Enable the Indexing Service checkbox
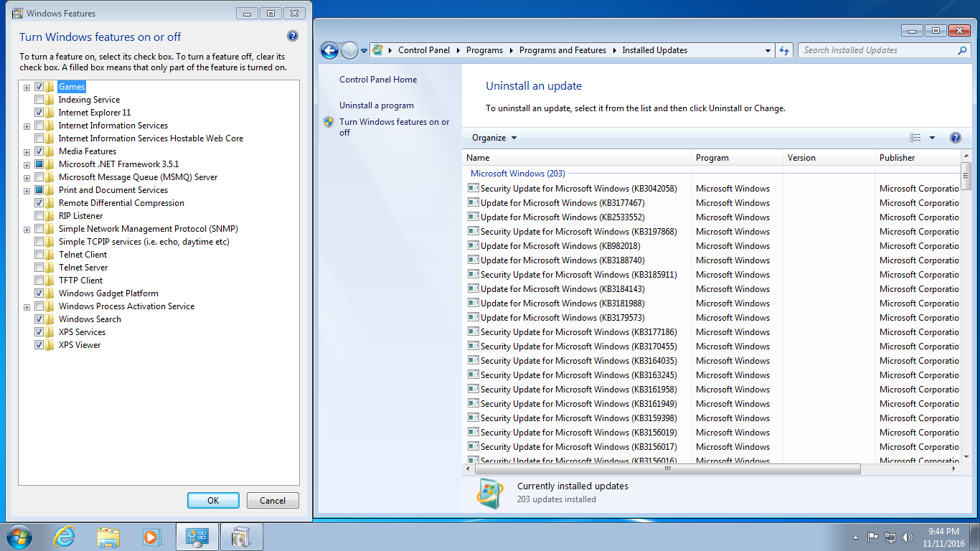980x551 pixels. point(39,100)
